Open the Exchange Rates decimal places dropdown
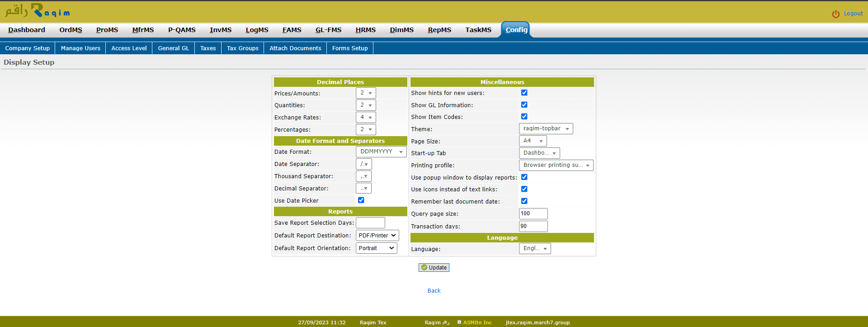868x327 pixels. tap(366, 118)
